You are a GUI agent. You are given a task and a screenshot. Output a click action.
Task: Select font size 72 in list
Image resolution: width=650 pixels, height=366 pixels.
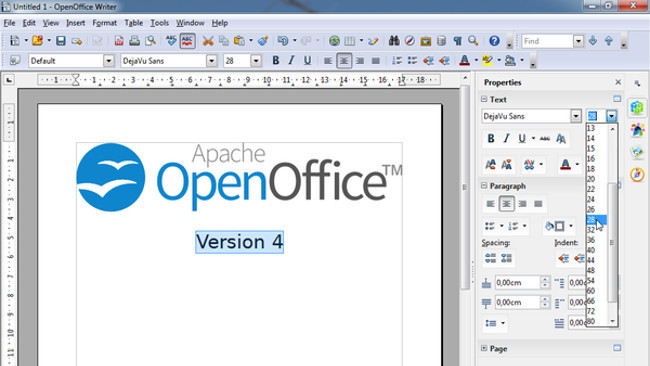point(596,311)
